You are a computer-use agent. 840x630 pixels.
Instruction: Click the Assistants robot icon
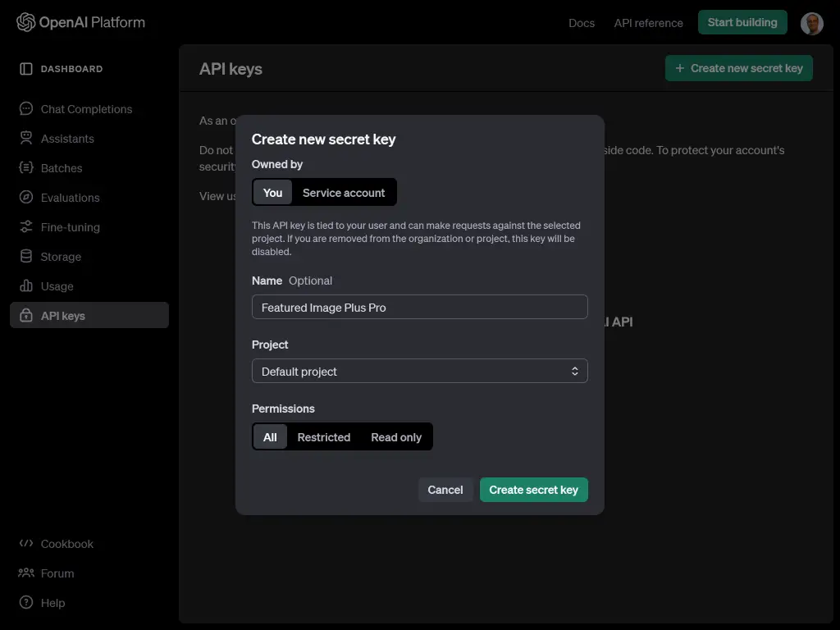(x=25, y=138)
